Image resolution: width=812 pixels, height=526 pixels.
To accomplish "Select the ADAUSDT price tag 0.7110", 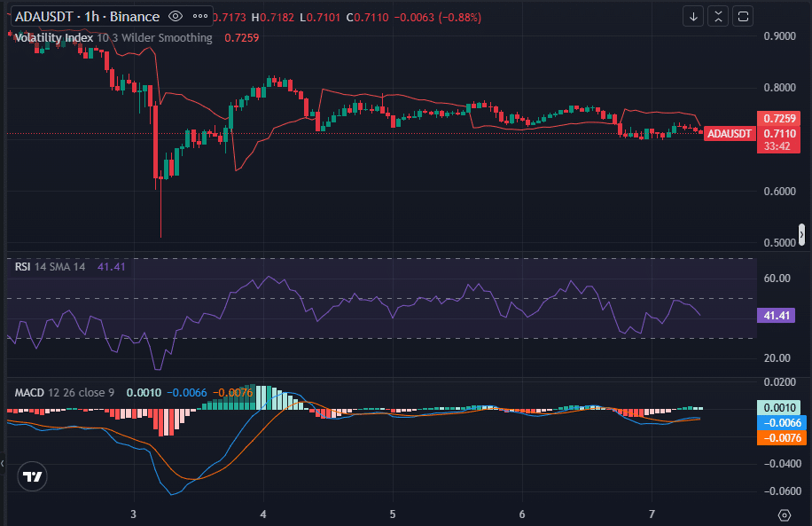I will pos(777,133).
